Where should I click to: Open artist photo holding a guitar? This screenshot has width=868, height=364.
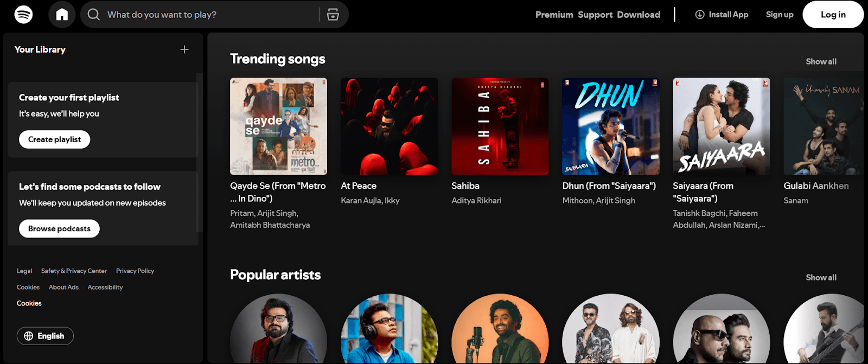(x=824, y=329)
